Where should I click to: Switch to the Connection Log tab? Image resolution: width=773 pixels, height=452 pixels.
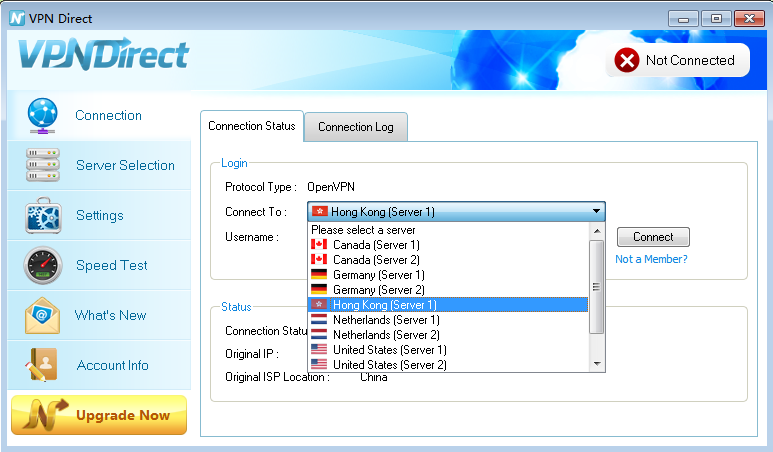pos(356,127)
